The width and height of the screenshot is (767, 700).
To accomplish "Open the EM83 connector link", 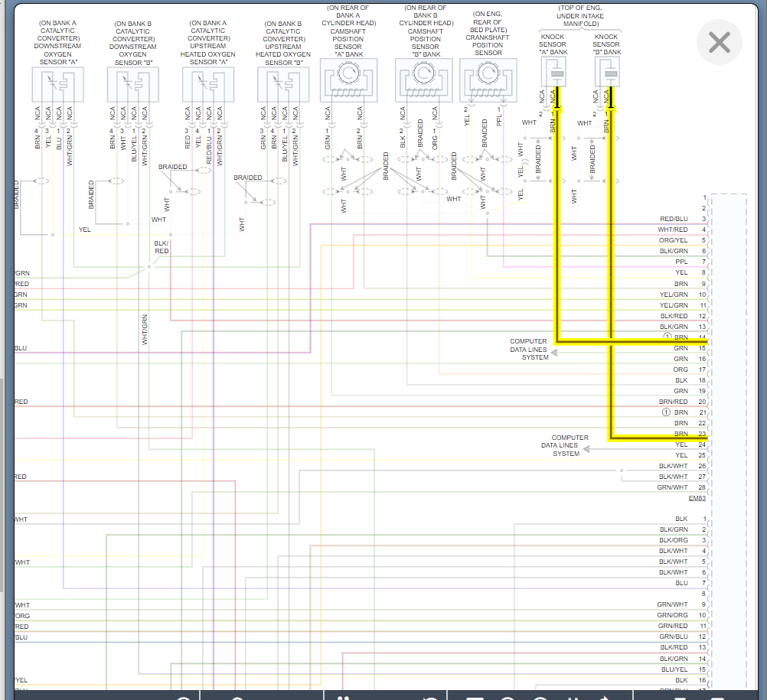I will pyautogui.click(x=697, y=498).
